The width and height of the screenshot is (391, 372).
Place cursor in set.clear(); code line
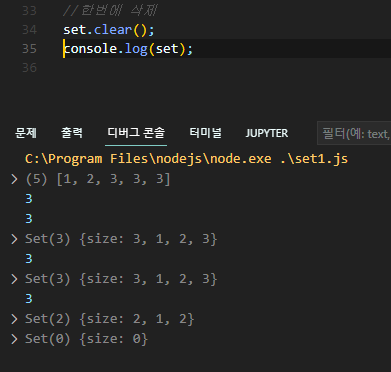(109, 30)
